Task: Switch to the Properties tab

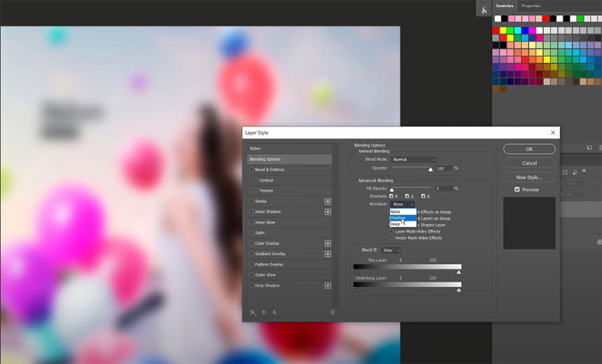Action: 531,6
